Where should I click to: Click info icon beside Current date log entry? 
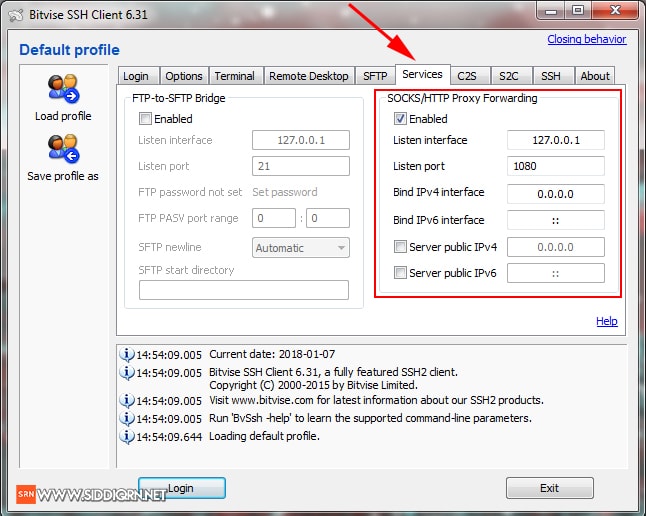(x=126, y=354)
